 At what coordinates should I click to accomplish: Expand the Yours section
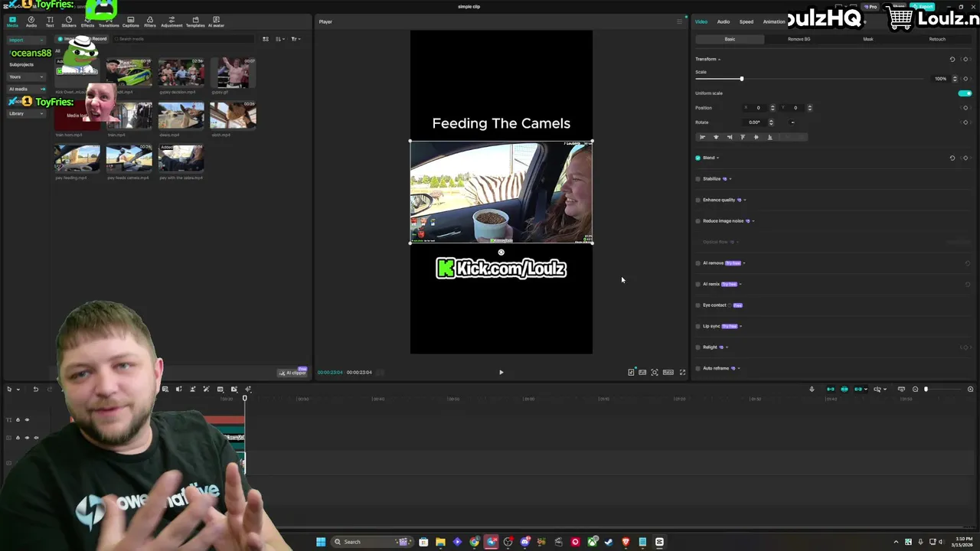[26, 77]
